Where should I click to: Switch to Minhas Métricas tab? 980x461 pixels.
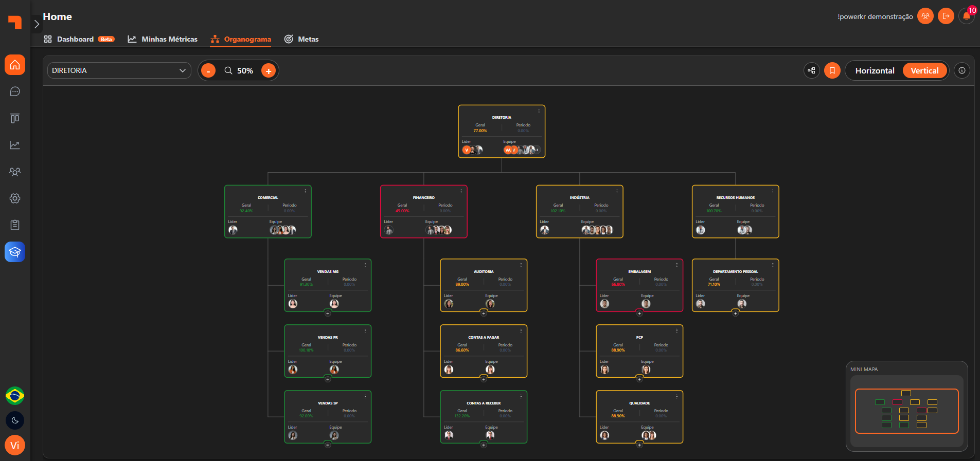tap(163, 39)
